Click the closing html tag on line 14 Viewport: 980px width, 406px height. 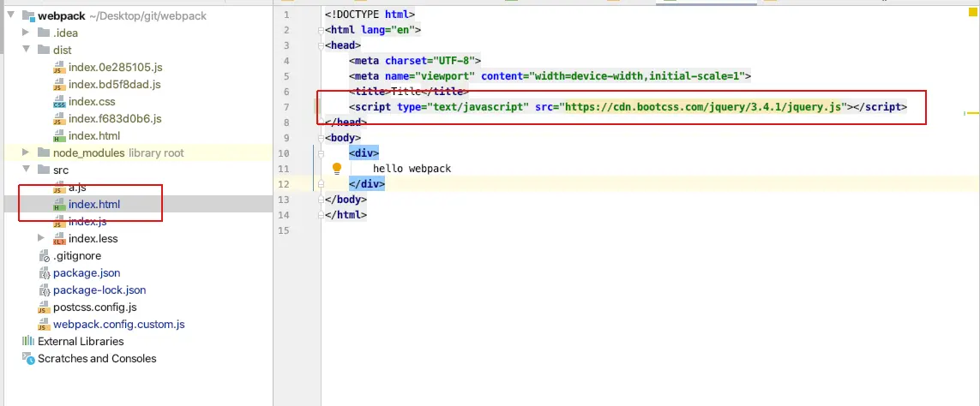coord(346,215)
